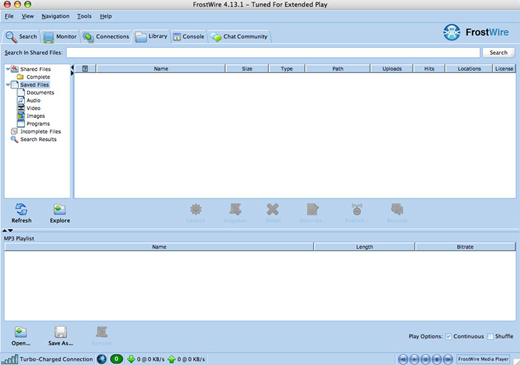Image resolution: width=520 pixels, height=365 pixels.
Task: Select Documents in the library tree
Action: point(40,93)
